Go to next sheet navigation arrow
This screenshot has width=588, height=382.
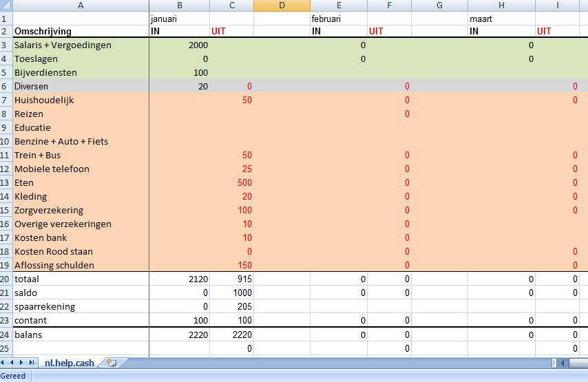[21, 363]
